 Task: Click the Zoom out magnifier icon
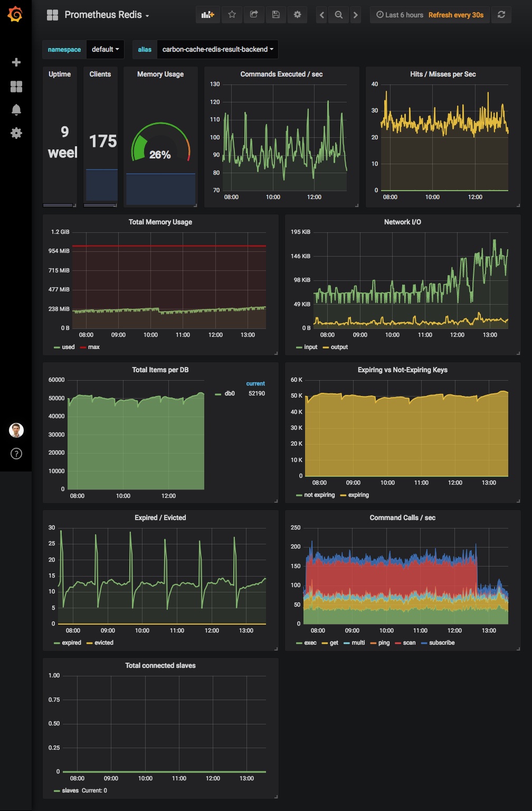338,15
